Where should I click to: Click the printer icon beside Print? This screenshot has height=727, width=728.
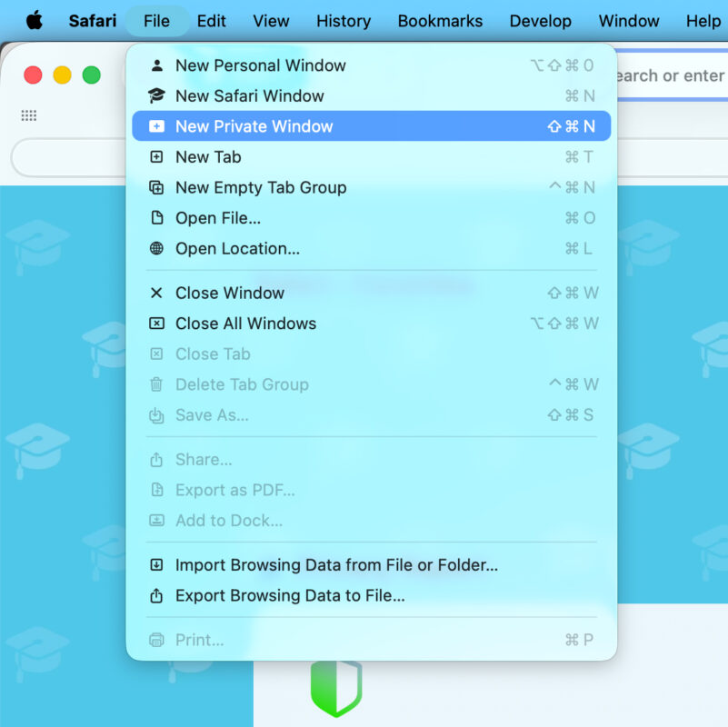[x=156, y=640]
